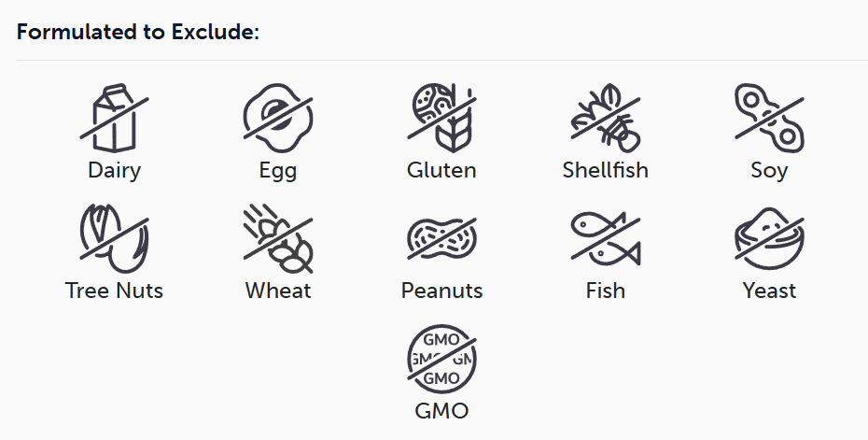Click the "Dairy" text label
This screenshot has width=868, height=440.
click(x=114, y=170)
